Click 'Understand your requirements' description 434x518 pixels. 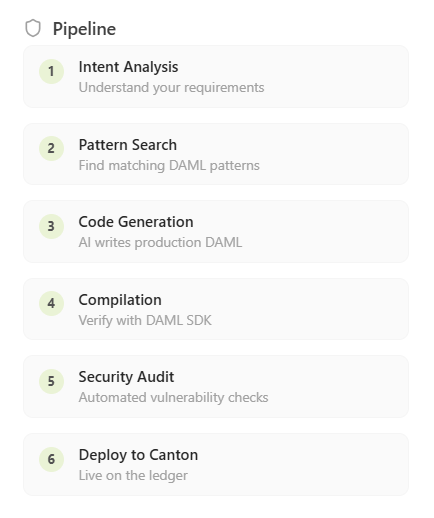(x=171, y=88)
